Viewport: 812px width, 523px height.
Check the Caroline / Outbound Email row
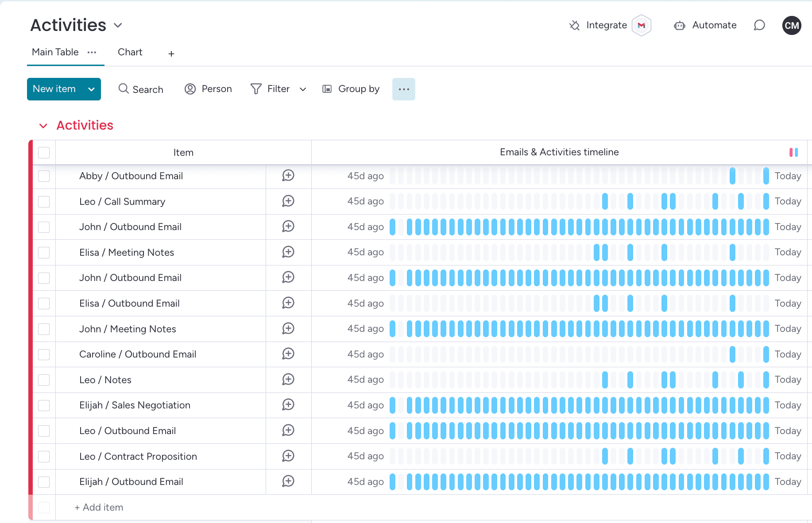tap(44, 354)
